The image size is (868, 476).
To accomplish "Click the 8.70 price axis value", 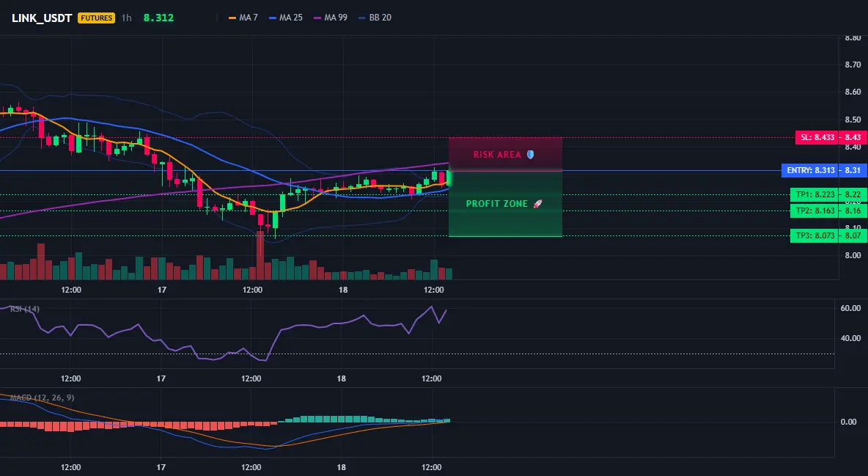I will pyautogui.click(x=853, y=65).
